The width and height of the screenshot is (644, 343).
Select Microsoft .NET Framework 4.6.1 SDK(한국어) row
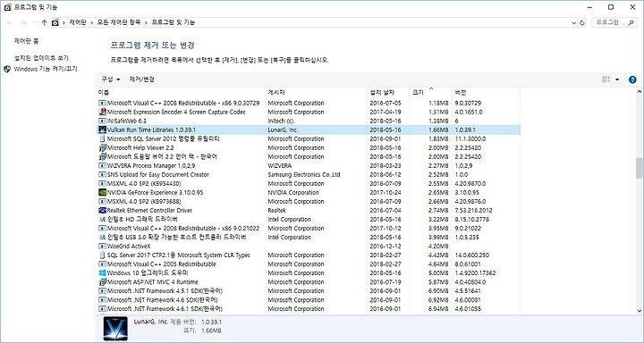tap(309, 309)
